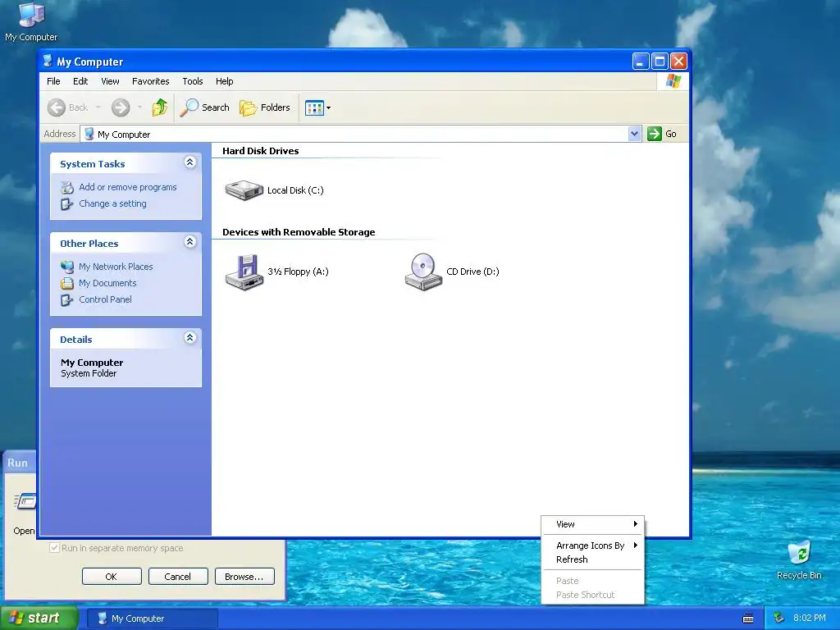Open the Help menu

[x=225, y=81]
